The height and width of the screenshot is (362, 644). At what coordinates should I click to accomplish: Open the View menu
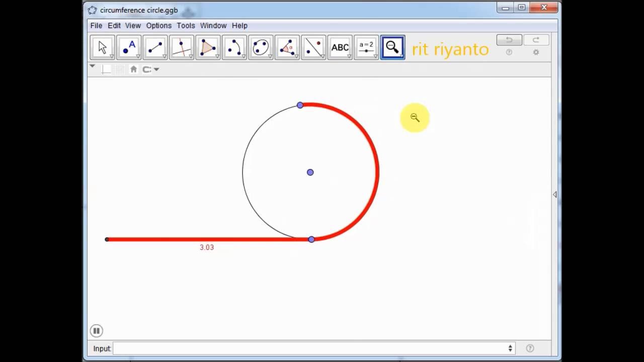click(133, 26)
